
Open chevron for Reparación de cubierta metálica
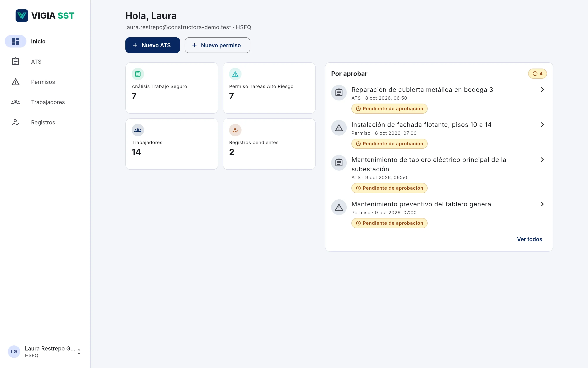[x=542, y=90]
